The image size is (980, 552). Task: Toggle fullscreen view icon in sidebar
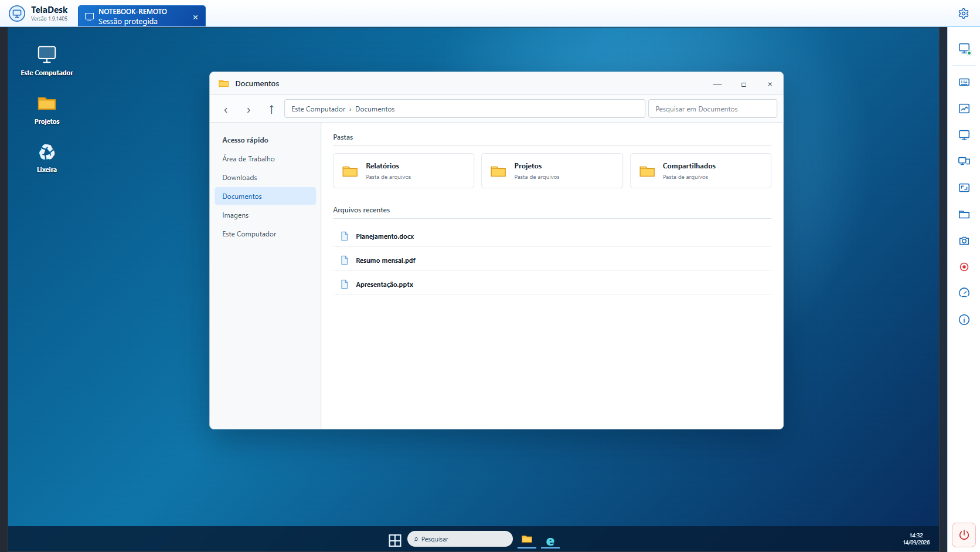pyautogui.click(x=964, y=188)
